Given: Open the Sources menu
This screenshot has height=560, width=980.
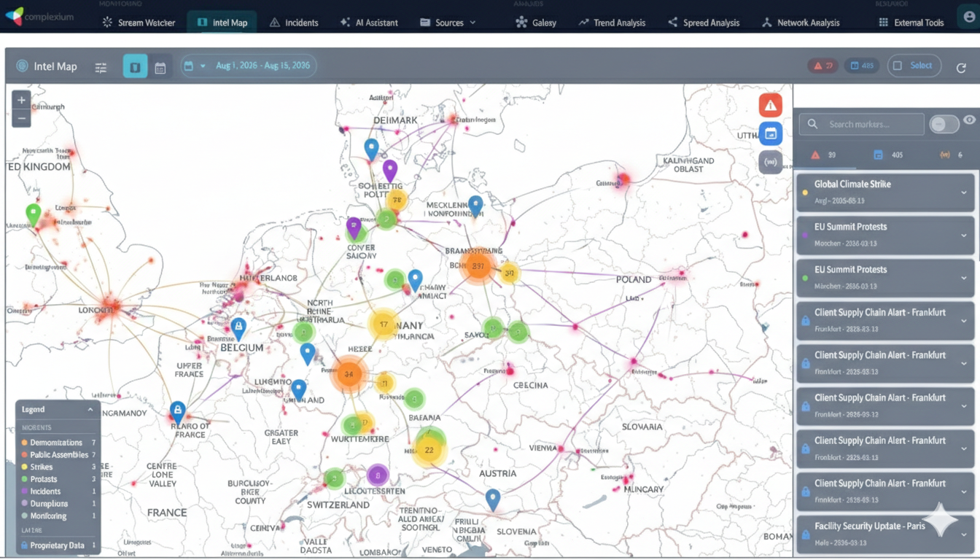Looking at the screenshot, I should [x=448, y=23].
